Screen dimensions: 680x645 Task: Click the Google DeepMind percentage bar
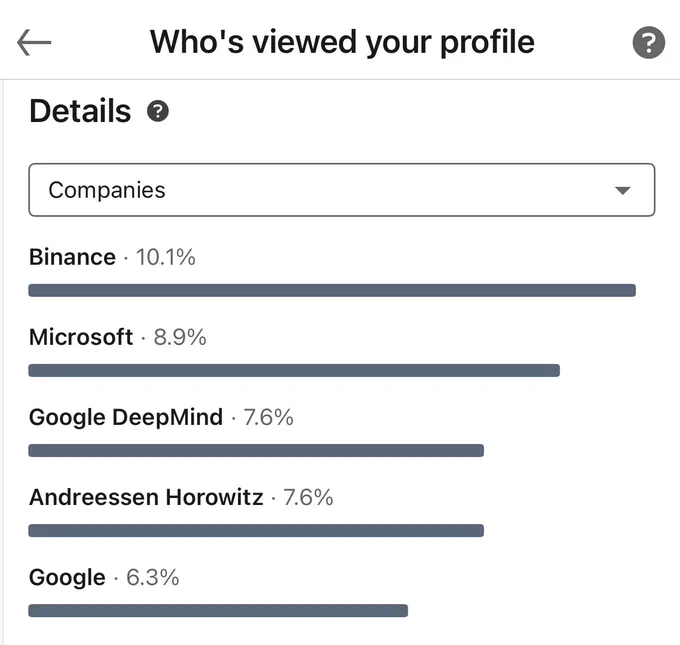point(256,450)
